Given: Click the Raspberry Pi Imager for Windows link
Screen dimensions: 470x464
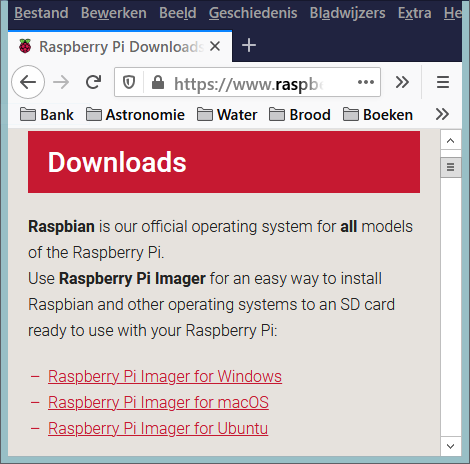Looking at the screenshot, I should tap(165, 376).
